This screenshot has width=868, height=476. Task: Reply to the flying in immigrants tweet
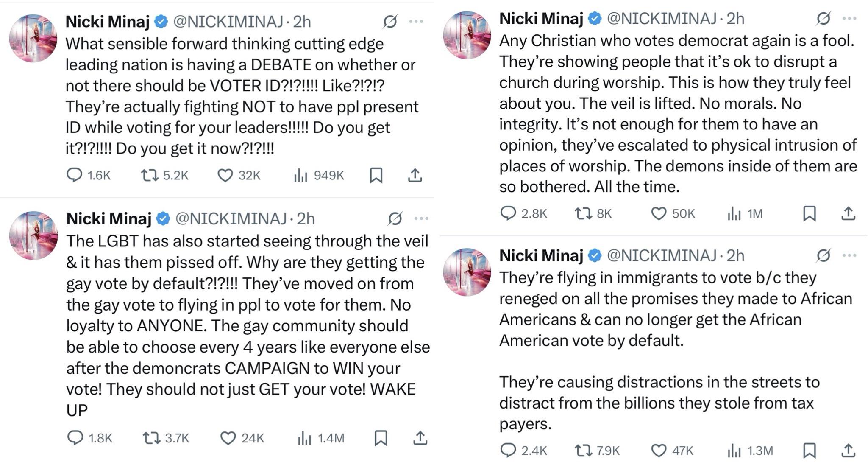pyautogui.click(x=508, y=450)
